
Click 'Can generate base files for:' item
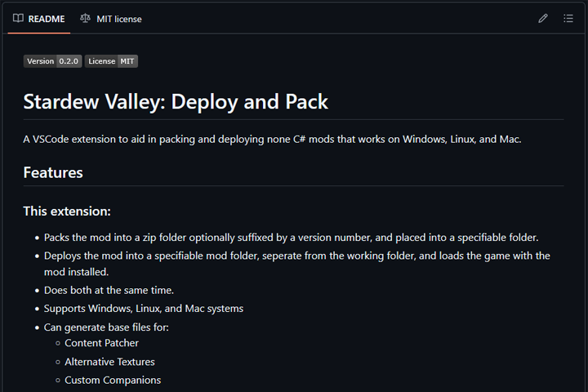[106, 327]
